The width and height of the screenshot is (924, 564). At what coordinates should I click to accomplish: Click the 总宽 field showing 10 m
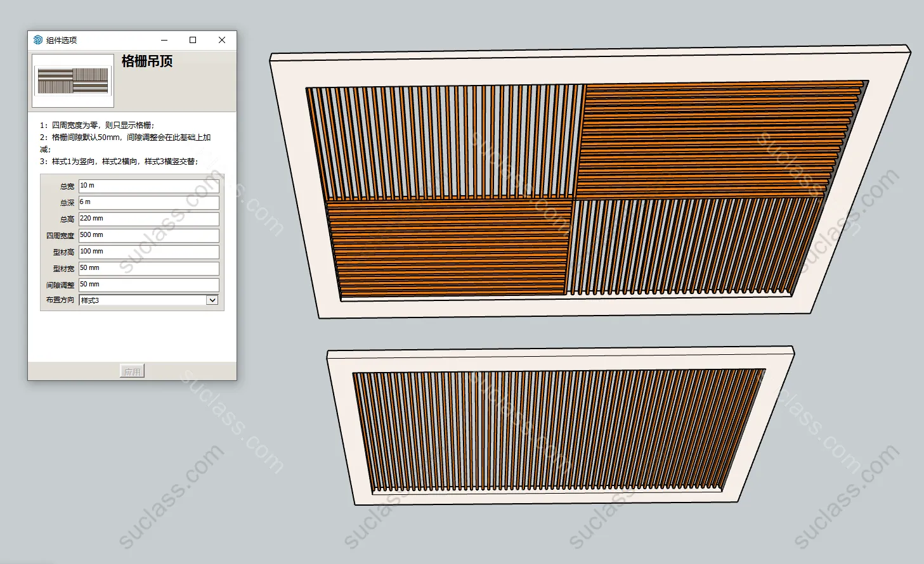(148, 186)
